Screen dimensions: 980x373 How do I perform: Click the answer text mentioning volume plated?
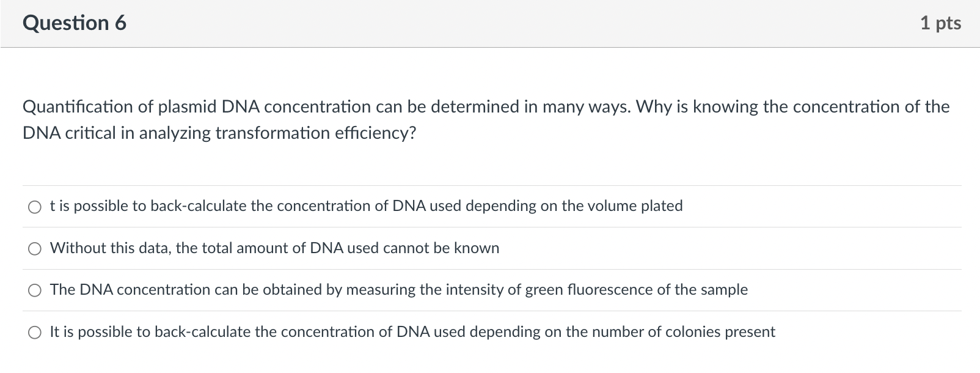(365, 206)
